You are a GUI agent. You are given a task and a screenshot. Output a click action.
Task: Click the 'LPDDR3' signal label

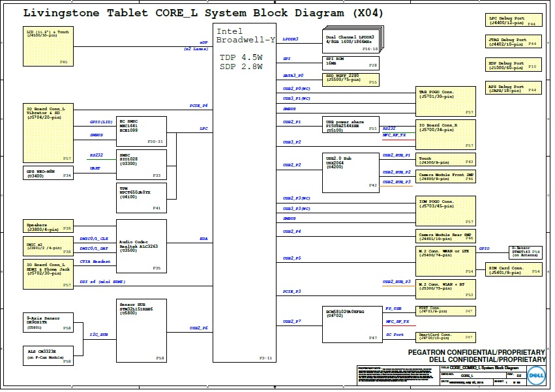(291, 39)
